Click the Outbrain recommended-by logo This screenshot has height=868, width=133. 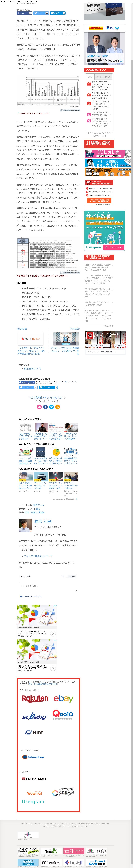tap(72, 499)
